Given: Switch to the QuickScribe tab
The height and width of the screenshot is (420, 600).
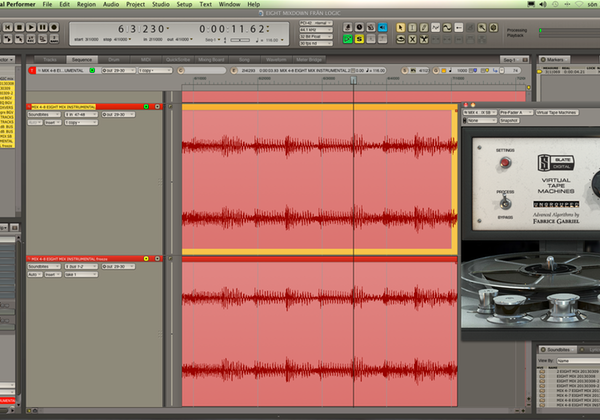Looking at the screenshot, I should click(x=178, y=60).
